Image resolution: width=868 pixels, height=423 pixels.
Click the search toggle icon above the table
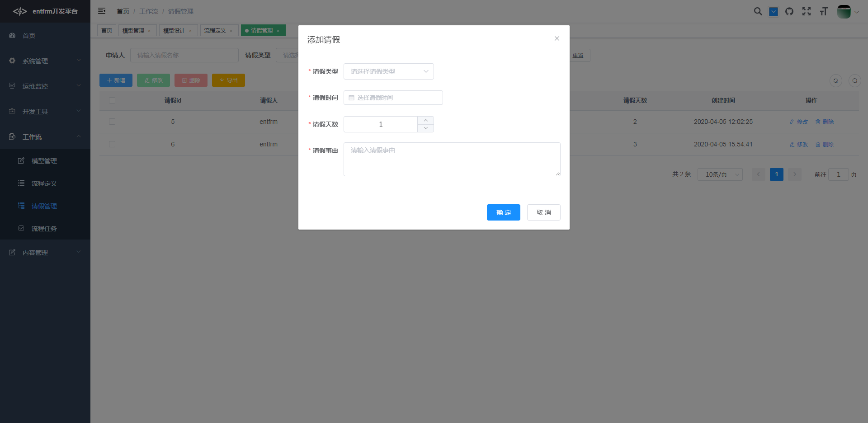click(854, 81)
